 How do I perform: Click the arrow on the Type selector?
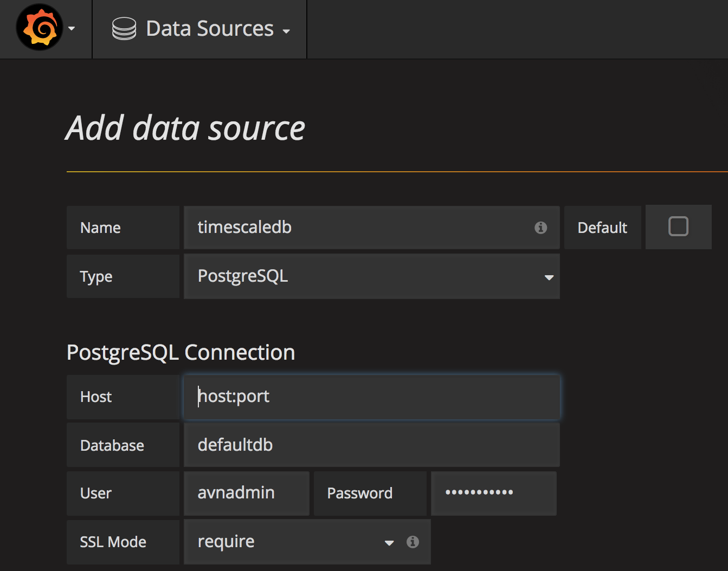pyautogui.click(x=549, y=277)
